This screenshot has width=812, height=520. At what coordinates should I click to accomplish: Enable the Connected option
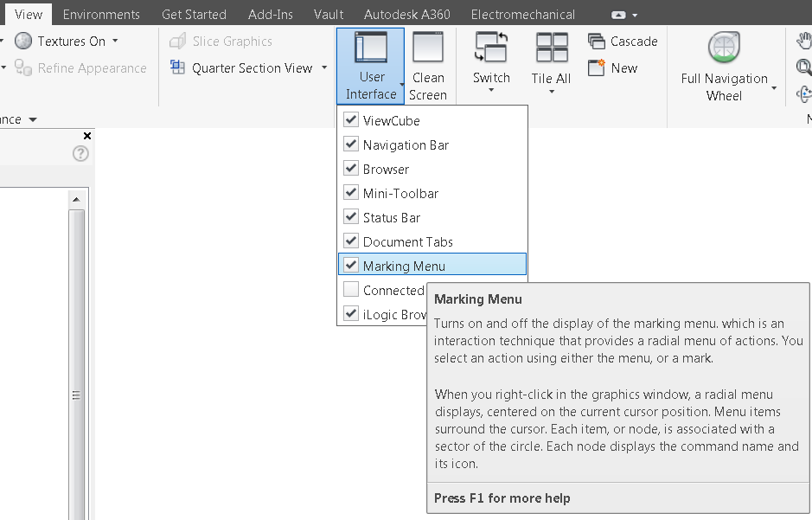[351, 290]
